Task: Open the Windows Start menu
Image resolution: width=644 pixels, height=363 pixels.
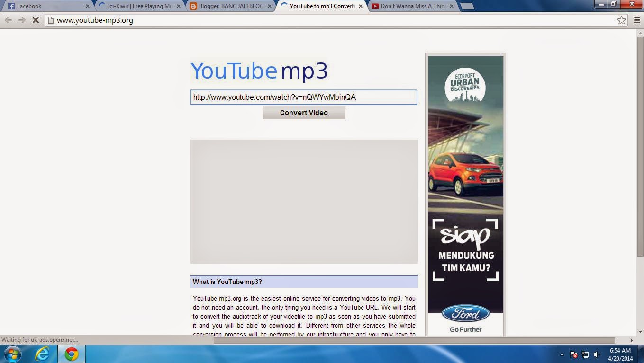Action: tap(12, 354)
